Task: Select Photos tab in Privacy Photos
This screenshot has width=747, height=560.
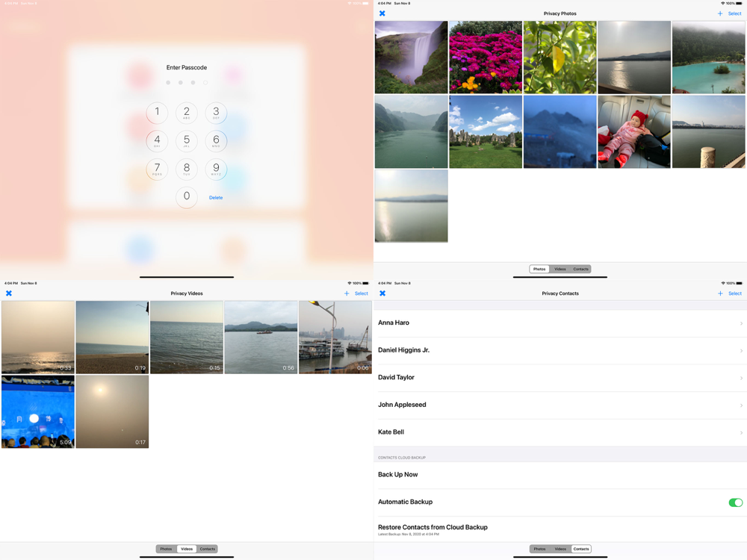Action: [x=539, y=269]
